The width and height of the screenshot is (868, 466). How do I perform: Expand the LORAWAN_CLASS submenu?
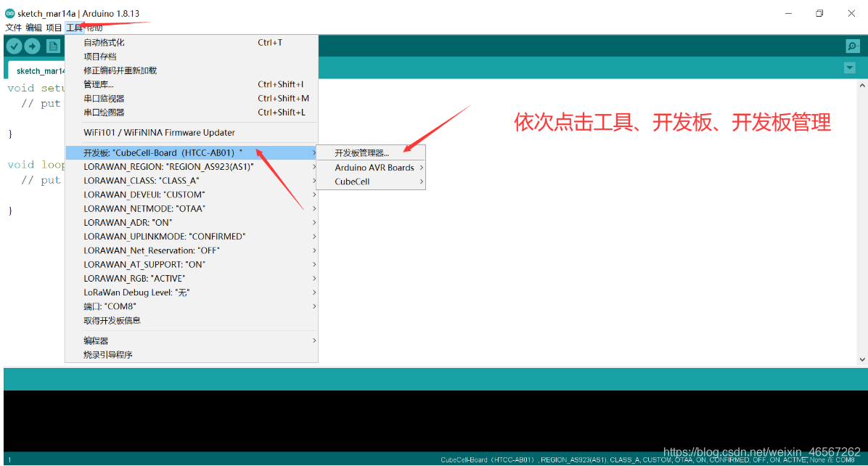coord(192,181)
